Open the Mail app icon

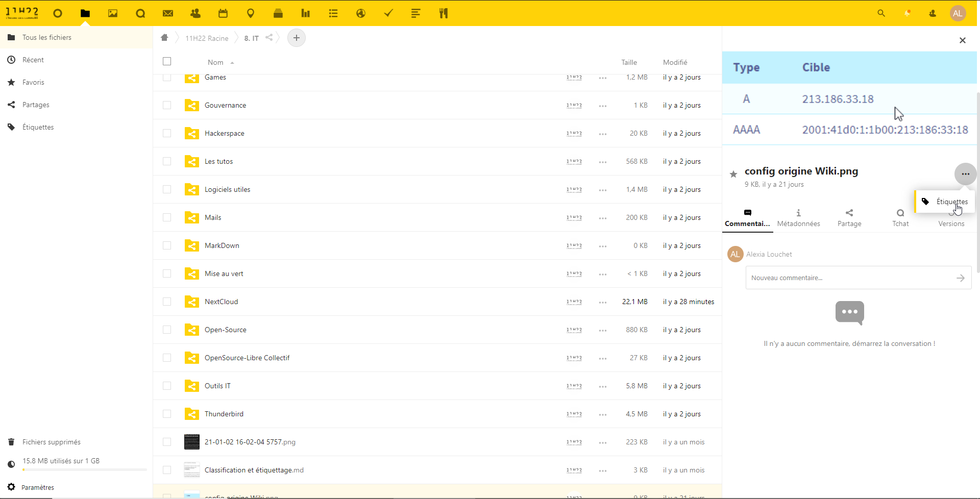point(168,14)
